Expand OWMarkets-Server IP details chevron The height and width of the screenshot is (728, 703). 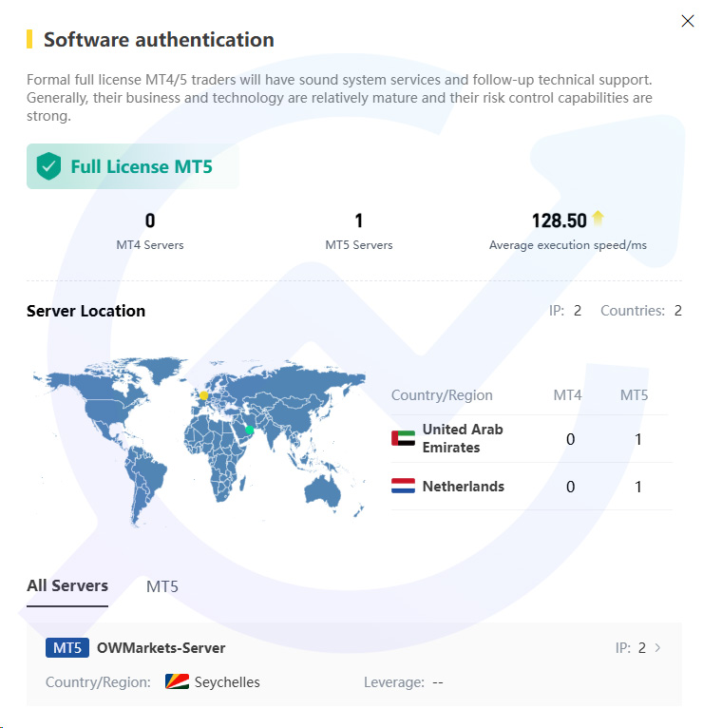pos(657,647)
